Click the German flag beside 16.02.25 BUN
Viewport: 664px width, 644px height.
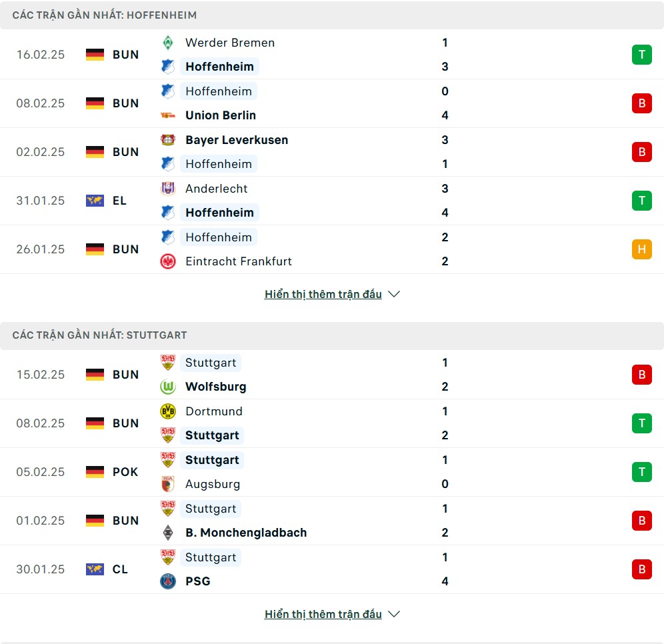tap(95, 55)
